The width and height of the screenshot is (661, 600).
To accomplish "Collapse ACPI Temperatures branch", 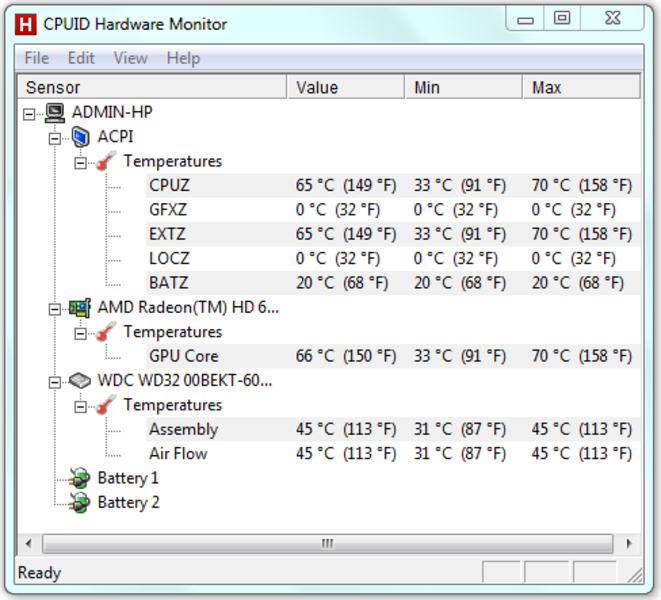I will click(x=80, y=163).
